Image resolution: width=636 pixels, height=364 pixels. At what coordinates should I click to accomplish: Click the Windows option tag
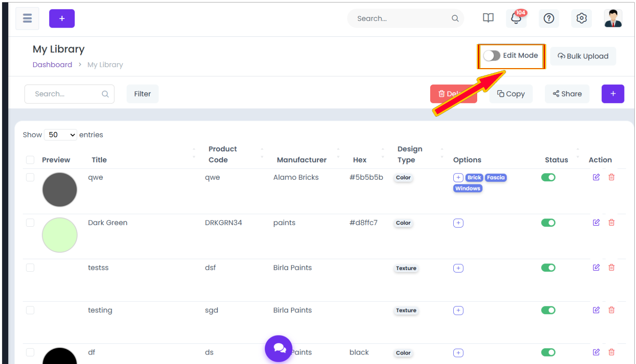pos(468,188)
